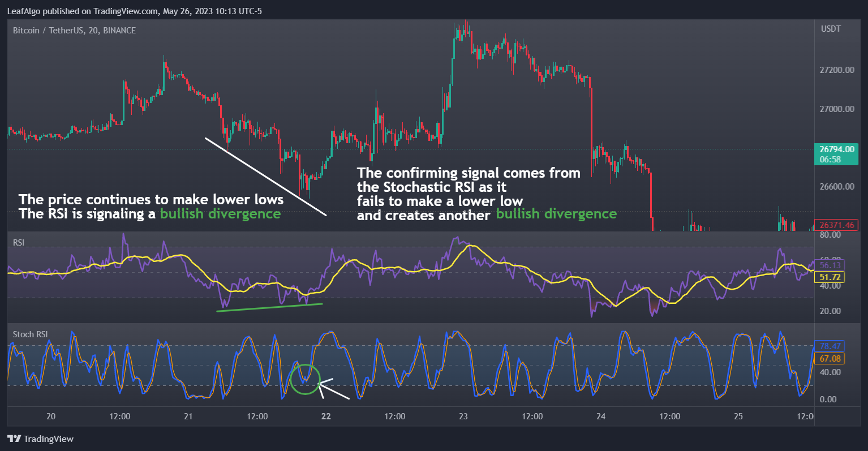Click date 24 on the time axis
The image size is (868, 451).
[x=601, y=416]
